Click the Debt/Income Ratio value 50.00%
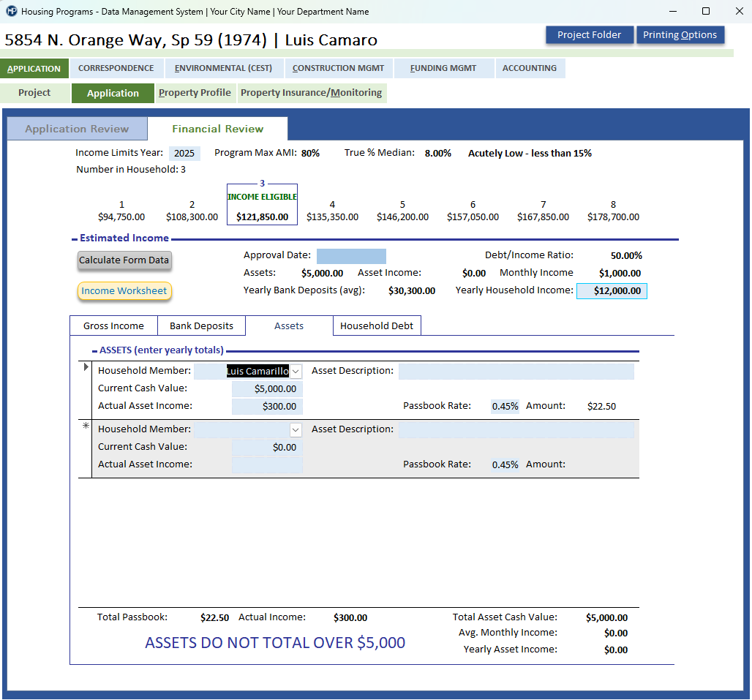 point(626,255)
